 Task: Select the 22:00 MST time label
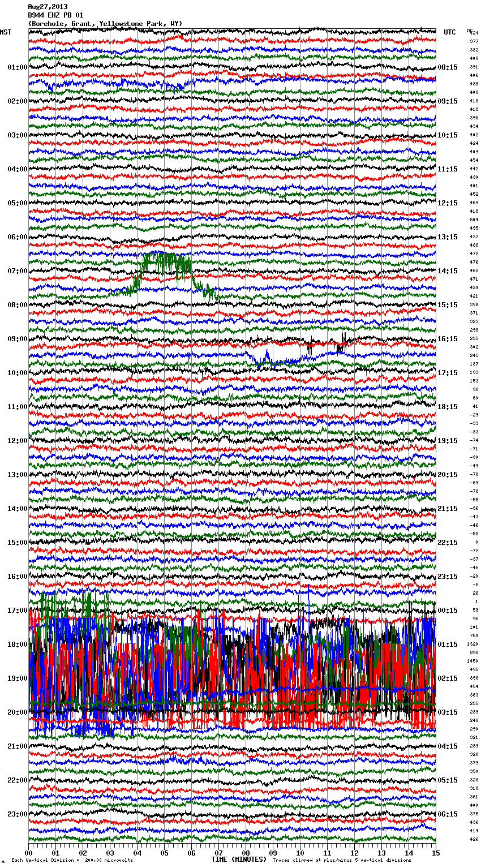(18, 780)
